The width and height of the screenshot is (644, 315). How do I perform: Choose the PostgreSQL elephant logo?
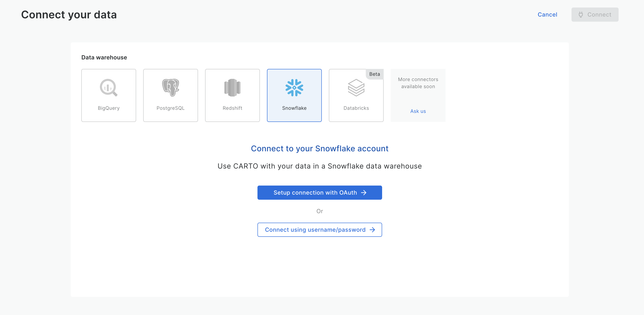tap(170, 87)
